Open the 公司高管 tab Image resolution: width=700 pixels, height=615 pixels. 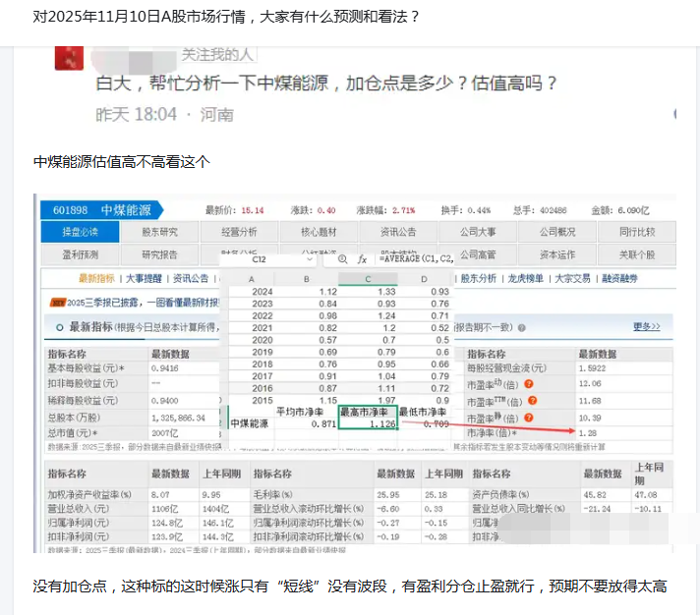tap(478, 254)
